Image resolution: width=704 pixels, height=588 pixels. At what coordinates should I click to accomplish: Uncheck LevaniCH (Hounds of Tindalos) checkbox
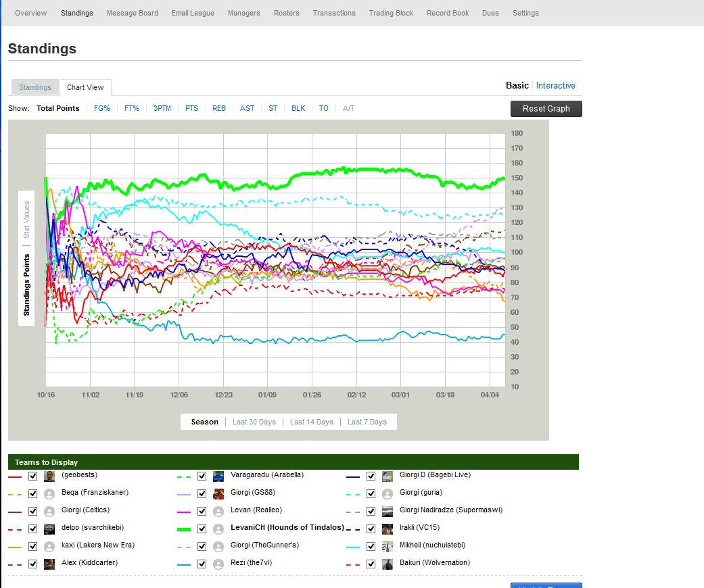click(202, 529)
